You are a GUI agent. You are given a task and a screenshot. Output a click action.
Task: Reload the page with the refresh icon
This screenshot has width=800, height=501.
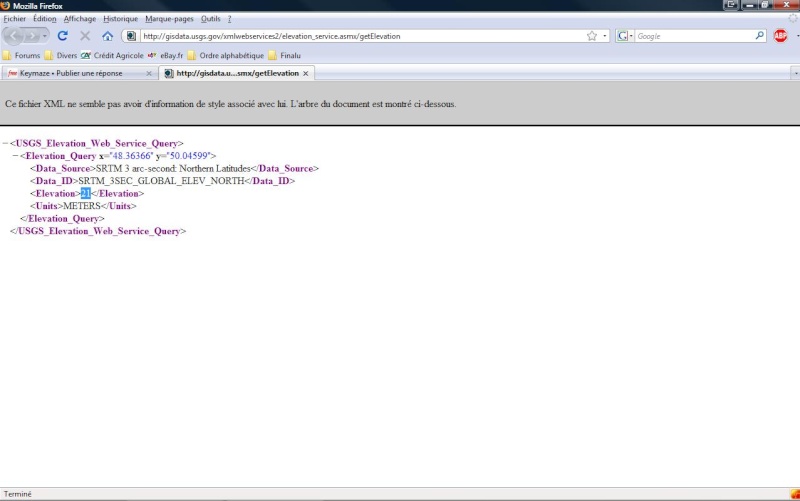[63, 36]
